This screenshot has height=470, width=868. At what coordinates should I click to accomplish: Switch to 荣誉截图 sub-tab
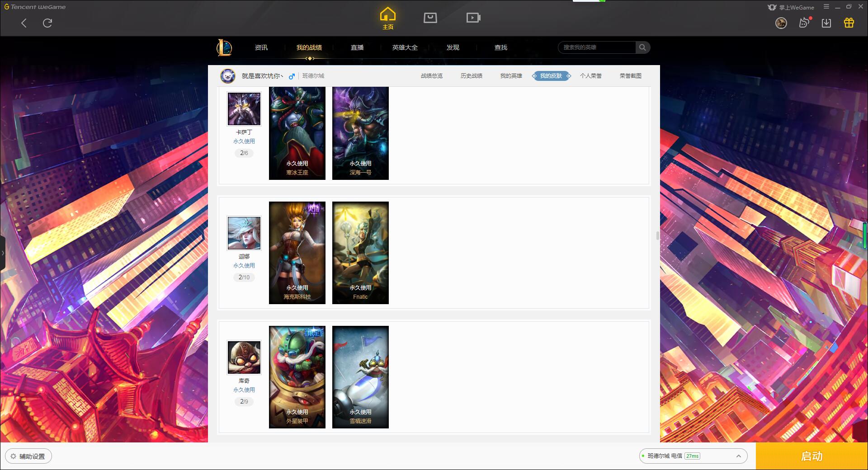[x=631, y=76]
